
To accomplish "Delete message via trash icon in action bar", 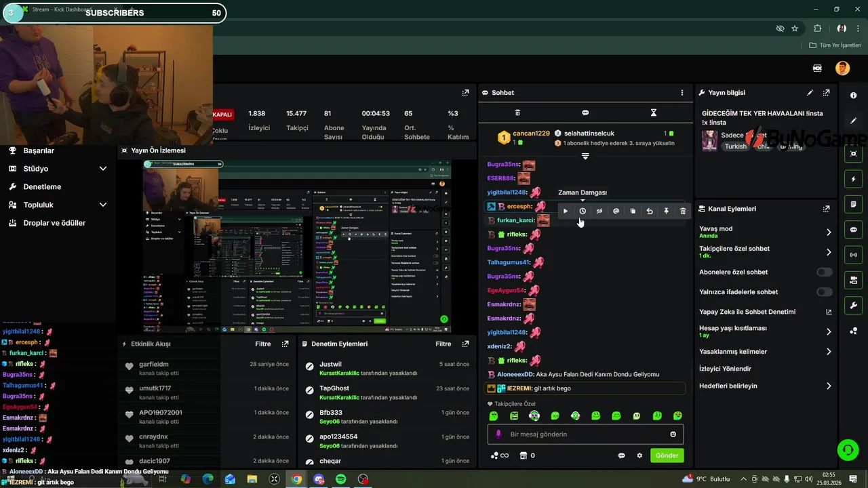I will [x=683, y=211].
